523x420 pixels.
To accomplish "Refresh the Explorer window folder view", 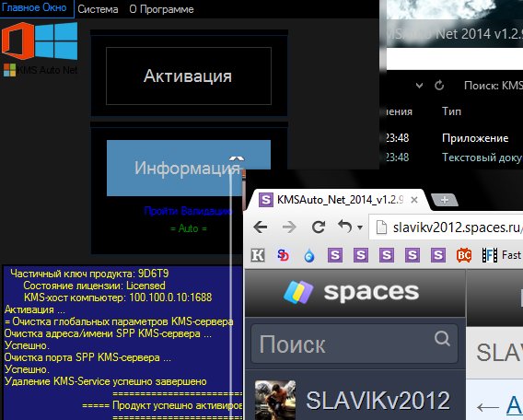I will tap(439, 86).
